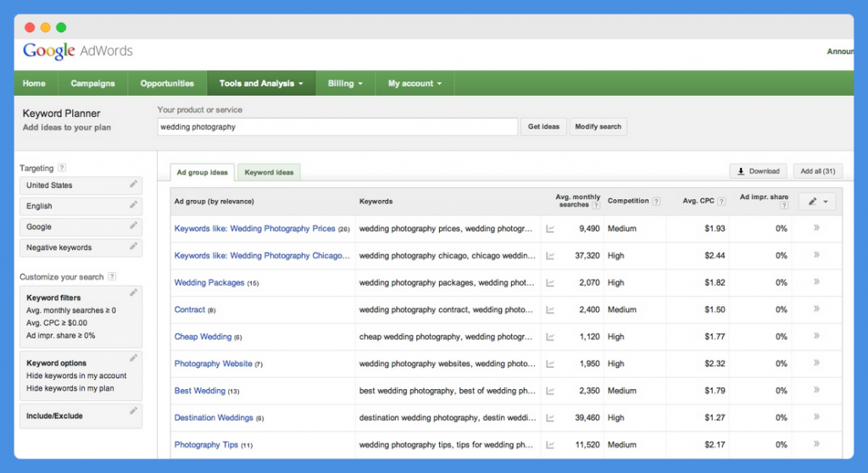Add Destination Weddings group to plan
This screenshot has height=473, width=868.
816,417
